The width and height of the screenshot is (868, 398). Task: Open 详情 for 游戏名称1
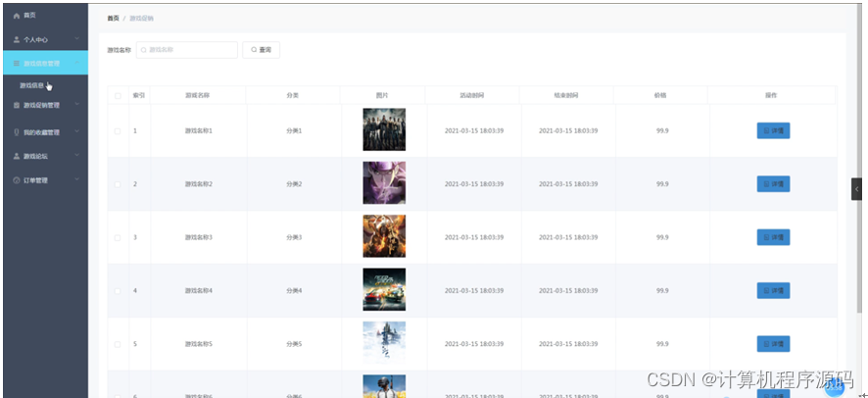point(773,130)
